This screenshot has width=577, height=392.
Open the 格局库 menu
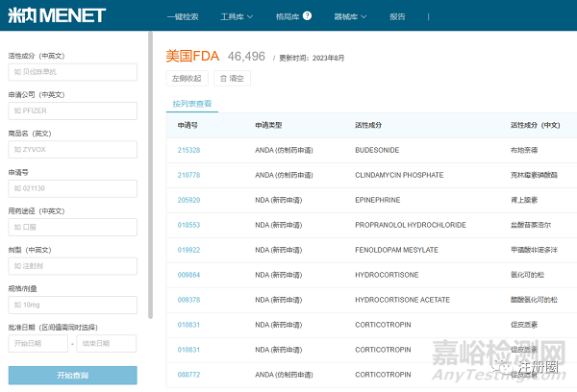click(287, 16)
